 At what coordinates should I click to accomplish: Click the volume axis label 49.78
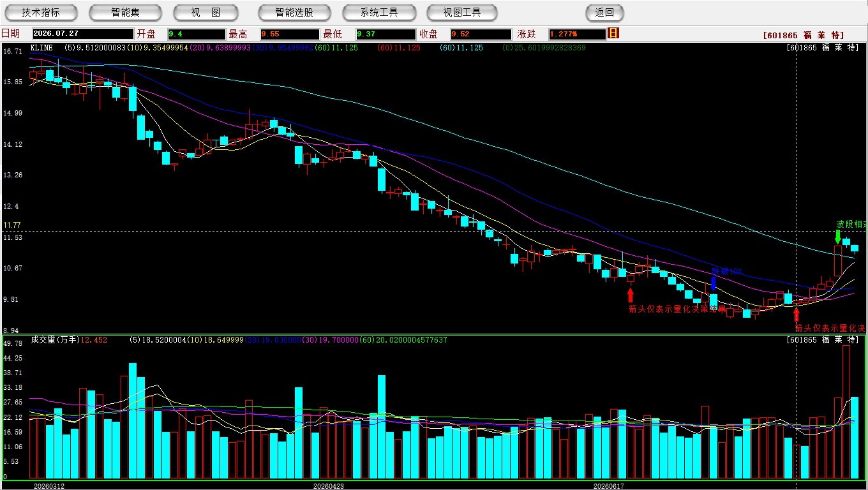pyautogui.click(x=12, y=343)
